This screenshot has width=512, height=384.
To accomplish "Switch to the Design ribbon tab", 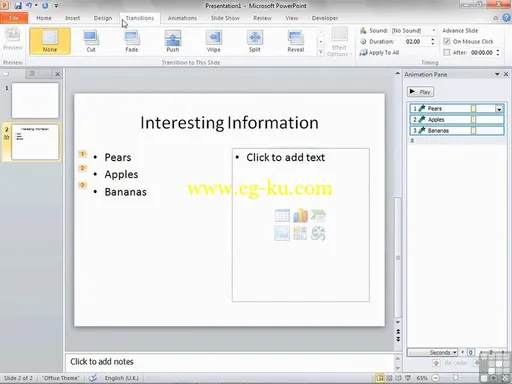I will (103, 18).
